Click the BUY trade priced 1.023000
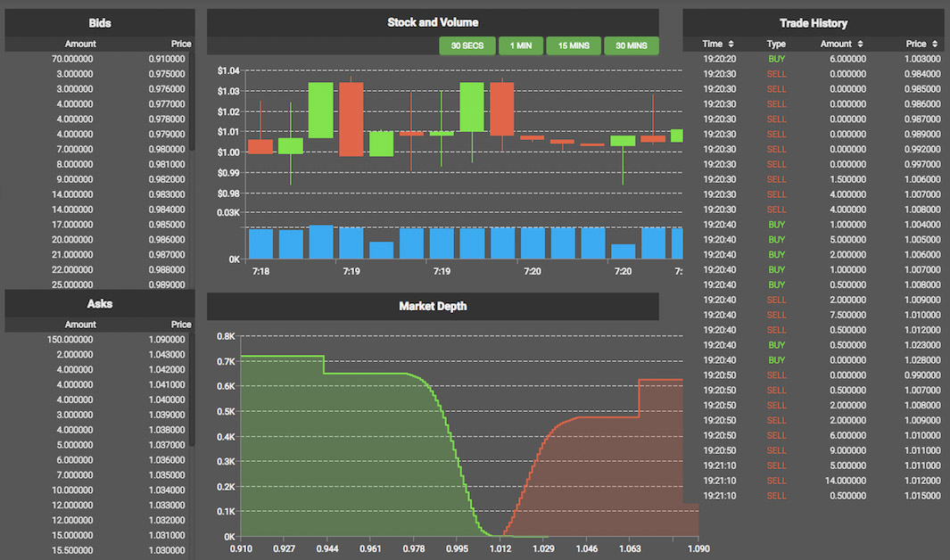The width and height of the screenshot is (950, 560). [813, 345]
